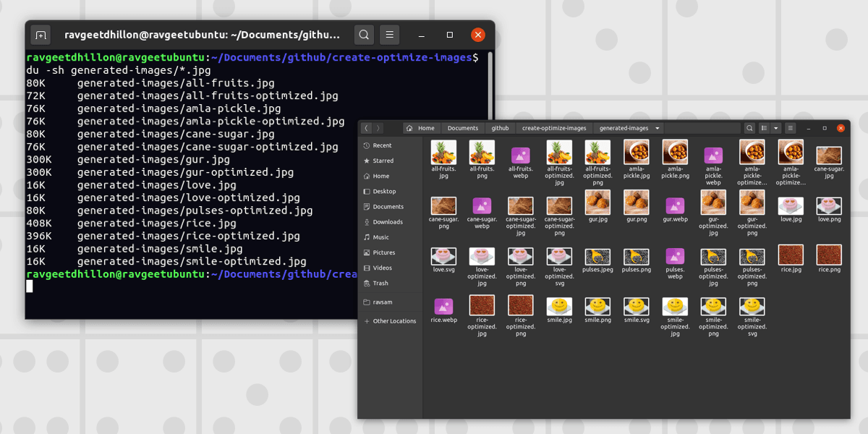The width and height of the screenshot is (868, 434).
Task: Click the new tab icon in Terminal header
Action: tap(41, 34)
